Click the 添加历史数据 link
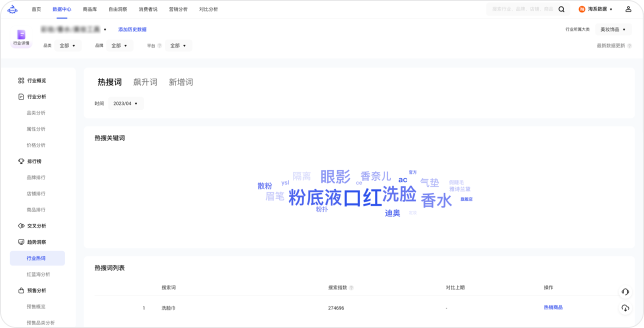This screenshot has height=328, width=644. pos(132,29)
